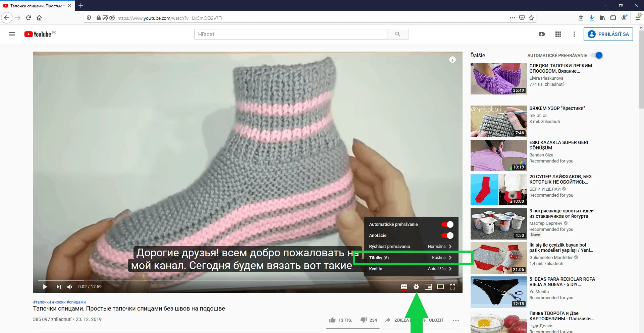
Task: Focus the Hľadať search field
Action: click(290, 34)
